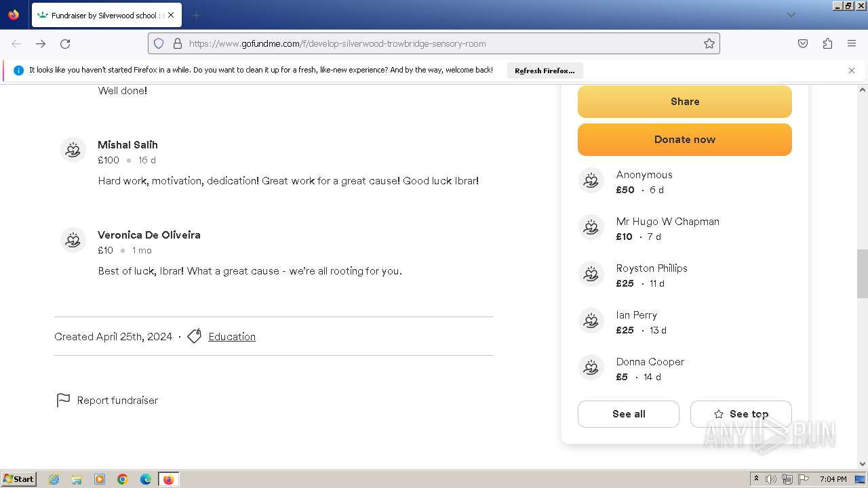Click the site shield tracking protection icon

coord(159,43)
